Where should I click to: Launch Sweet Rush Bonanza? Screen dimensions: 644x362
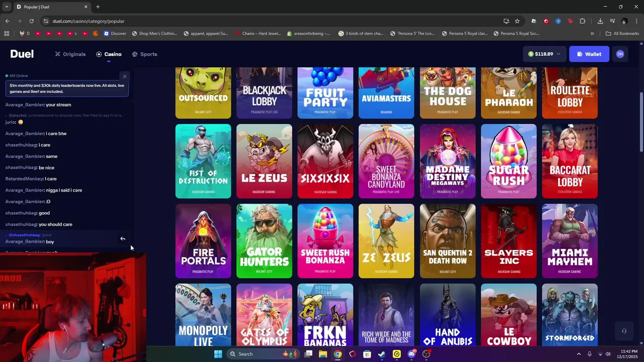326,241
